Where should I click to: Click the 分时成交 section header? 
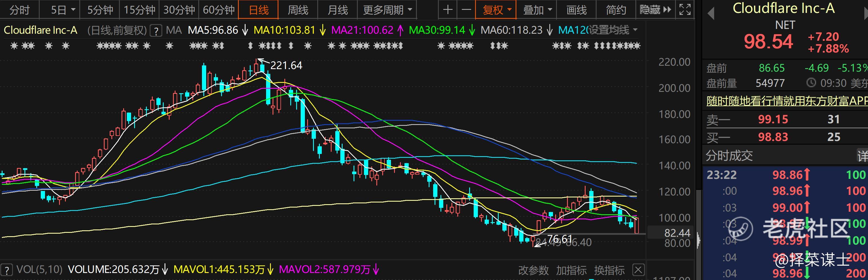click(729, 156)
